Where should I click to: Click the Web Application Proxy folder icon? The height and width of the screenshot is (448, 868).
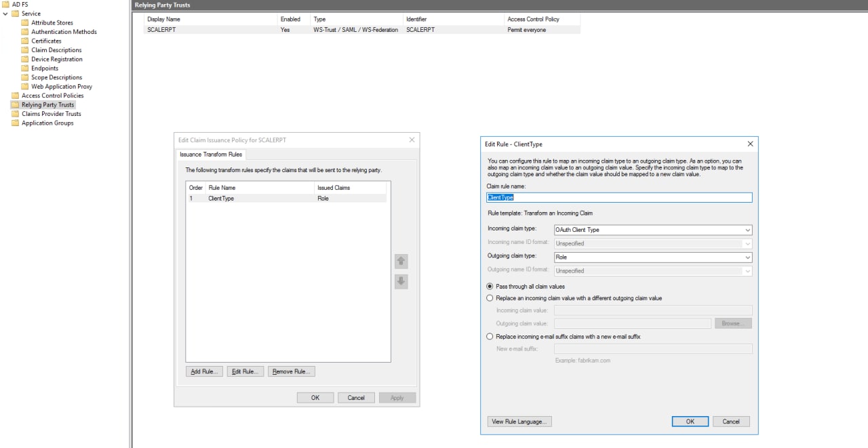[x=25, y=87]
